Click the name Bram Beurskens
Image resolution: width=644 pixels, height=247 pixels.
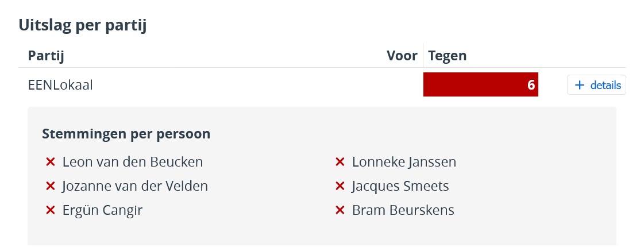[x=403, y=211]
